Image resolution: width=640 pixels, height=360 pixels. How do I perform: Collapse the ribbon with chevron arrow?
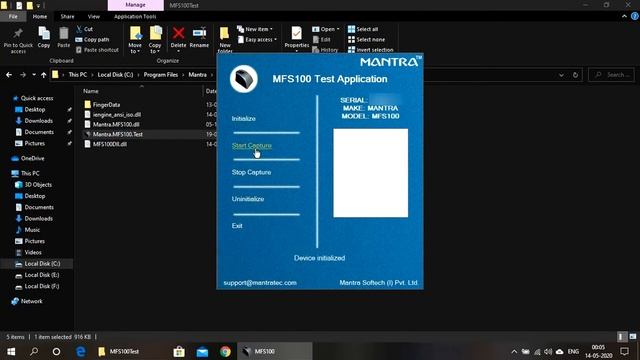[624, 16]
